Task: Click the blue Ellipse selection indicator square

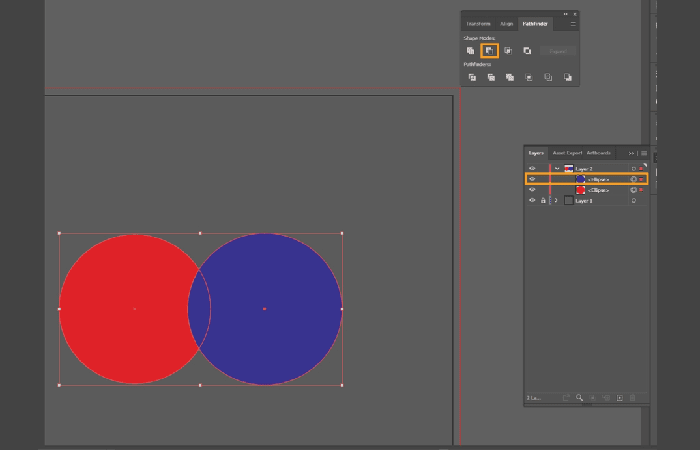Action: click(x=641, y=179)
